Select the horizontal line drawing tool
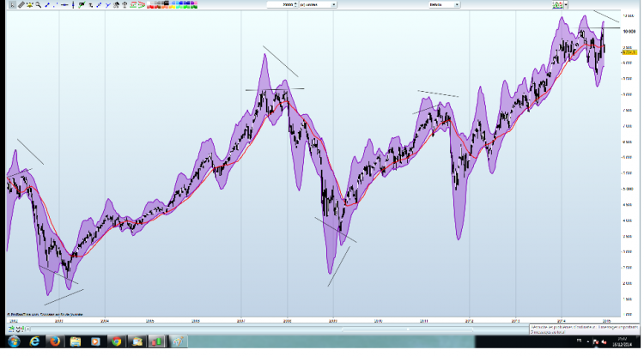The image size is (644, 356). pos(64,5)
